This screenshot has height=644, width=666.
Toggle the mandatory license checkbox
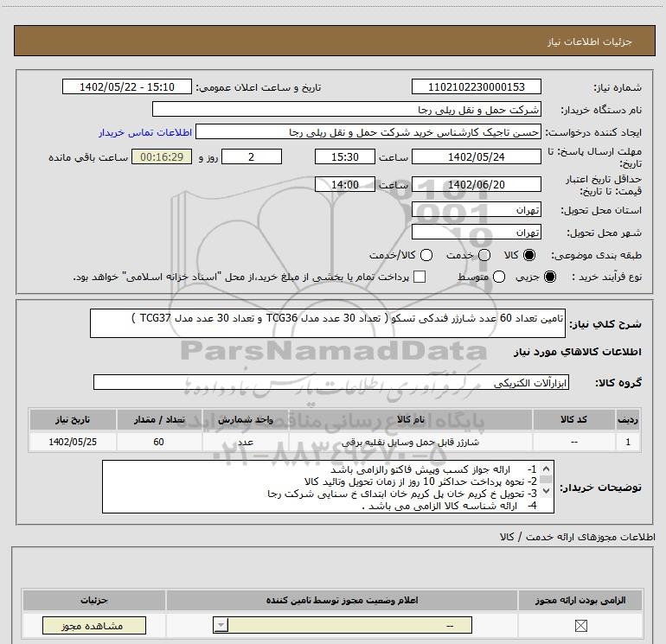click(x=580, y=625)
